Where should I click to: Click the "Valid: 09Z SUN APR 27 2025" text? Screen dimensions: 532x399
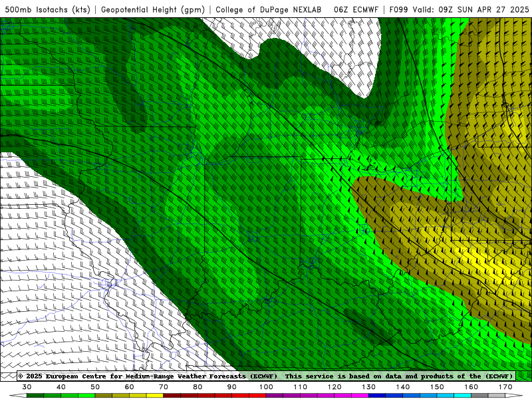click(x=471, y=9)
